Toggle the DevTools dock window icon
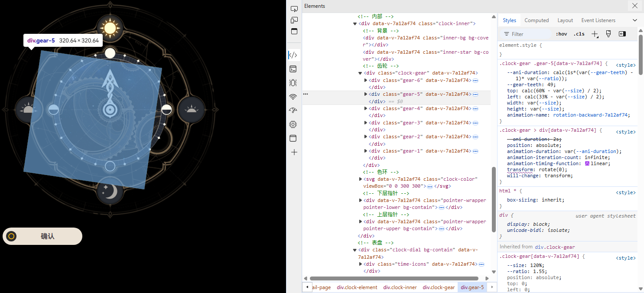 pyautogui.click(x=294, y=31)
